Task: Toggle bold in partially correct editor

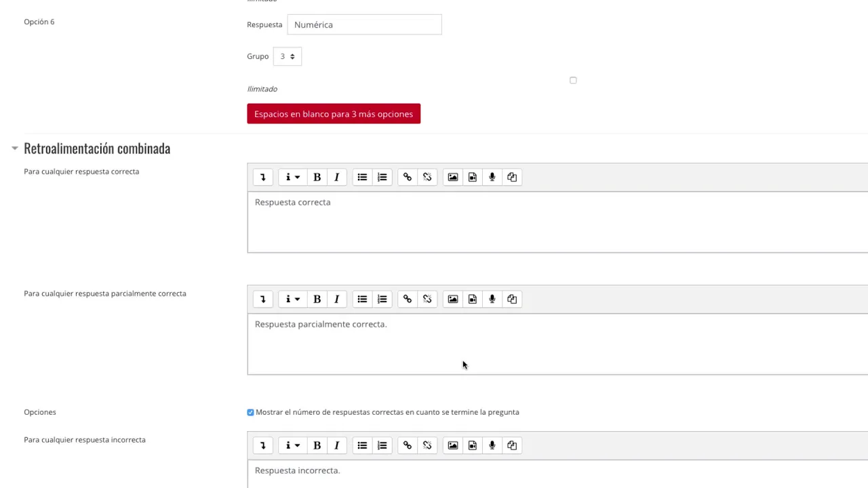Action: coord(317,299)
